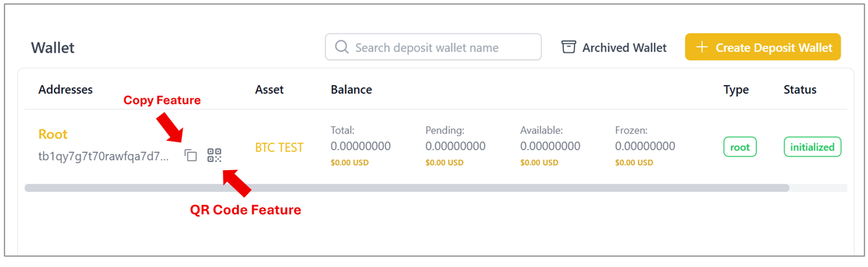Click the truncated tb1qy7g7t70rawfqa7d7 address text
Screen dimensions: 868x267
[x=104, y=156]
